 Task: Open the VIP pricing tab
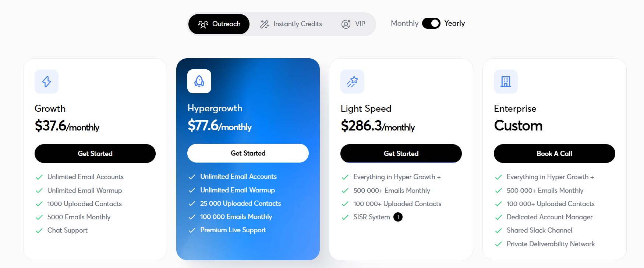(x=354, y=24)
